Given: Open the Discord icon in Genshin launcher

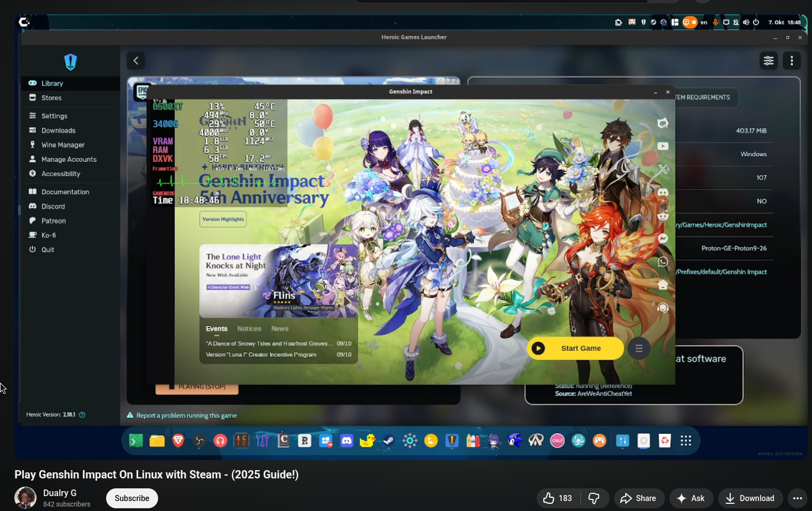Looking at the screenshot, I should [663, 193].
